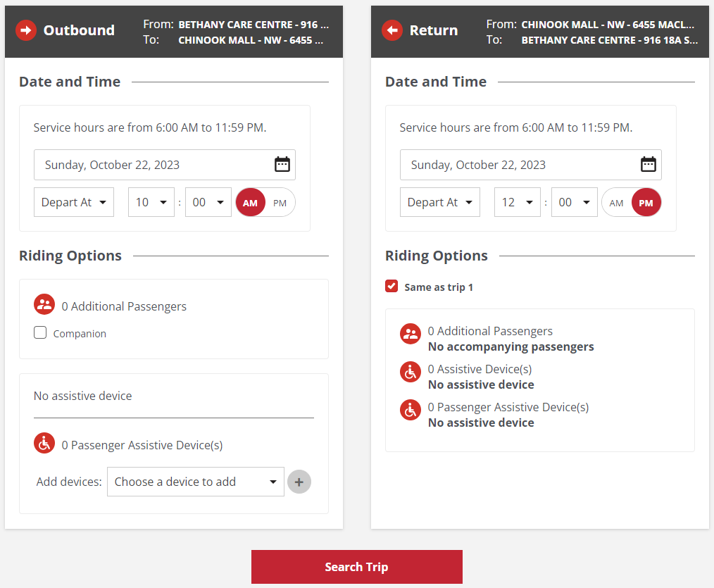Click the Outbound date input field
714x588 pixels.
pos(151,165)
